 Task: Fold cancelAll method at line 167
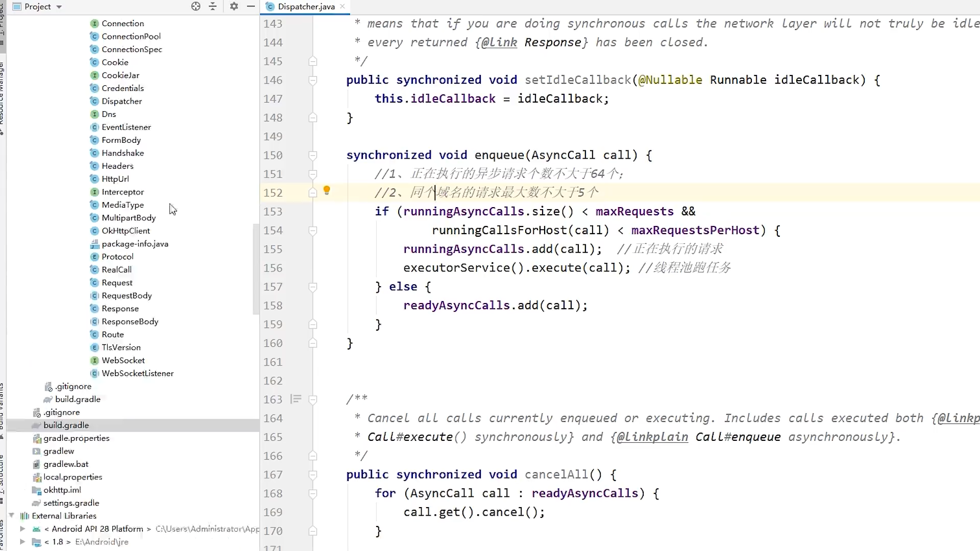pyautogui.click(x=313, y=474)
